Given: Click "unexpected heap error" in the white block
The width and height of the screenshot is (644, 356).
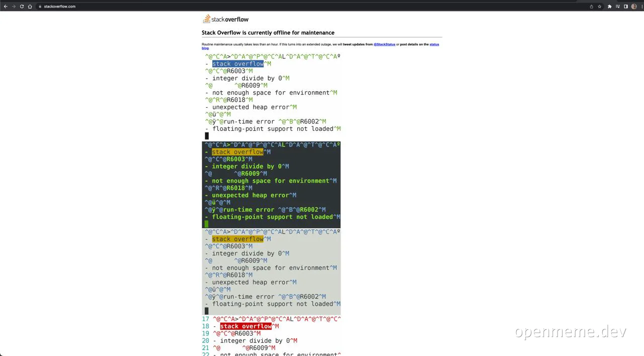Looking at the screenshot, I should click(251, 107).
